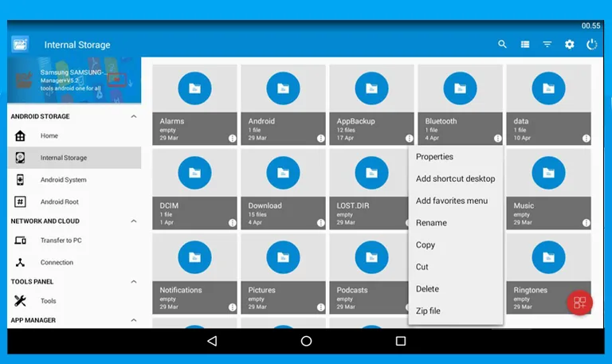Open the Alarms folder icon
This screenshot has height=364, width=612.
click(194, 88)
